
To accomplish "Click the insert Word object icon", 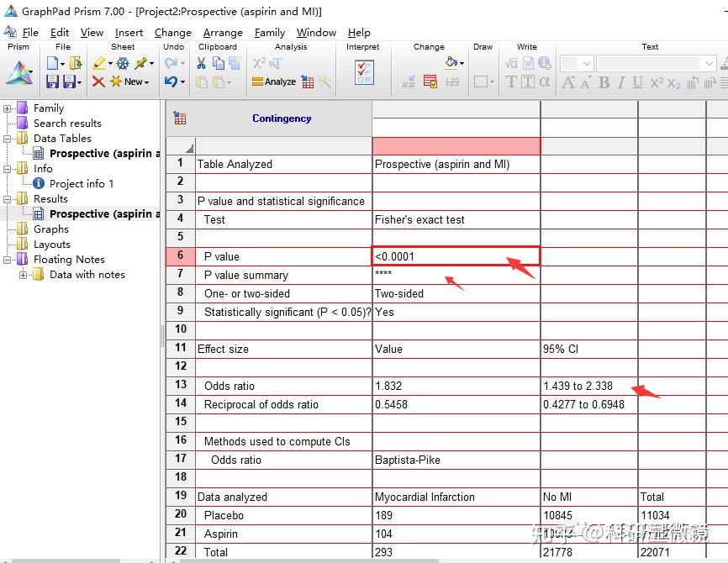I will [529, 63].
